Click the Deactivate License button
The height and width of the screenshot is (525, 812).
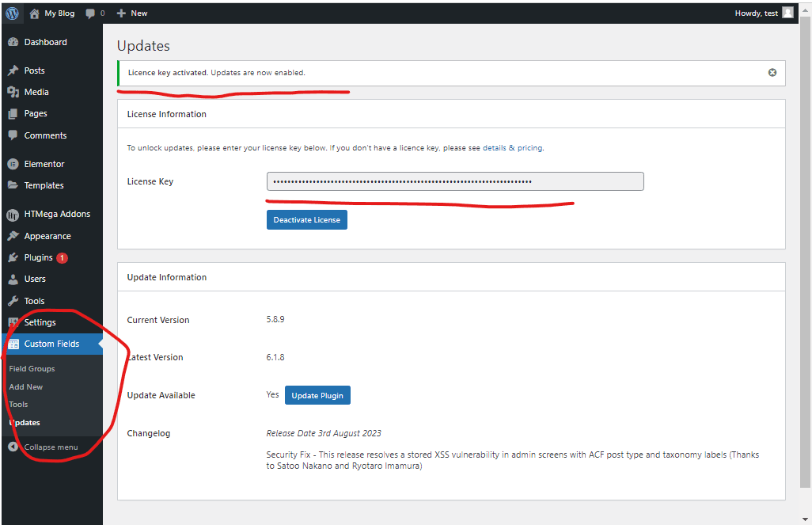tap(306, 220)
